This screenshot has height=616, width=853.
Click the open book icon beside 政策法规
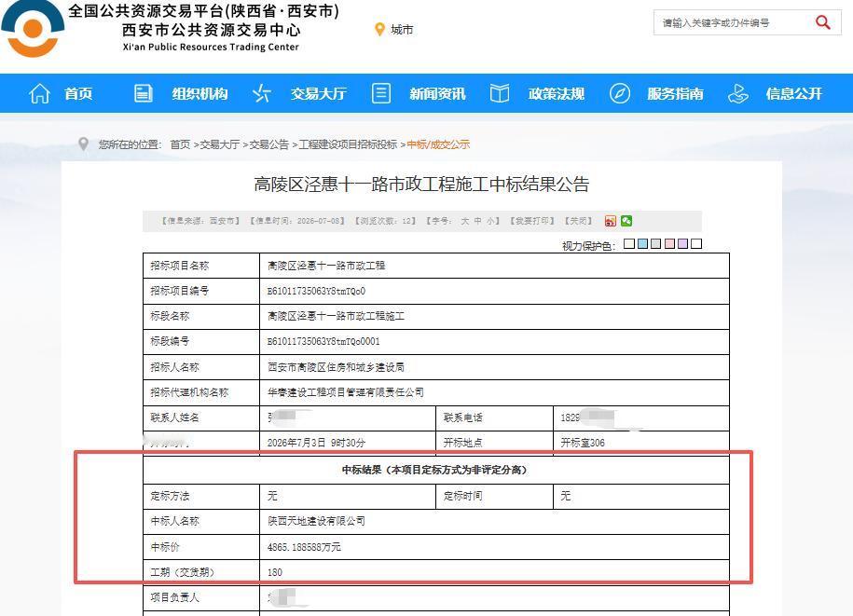500,93
